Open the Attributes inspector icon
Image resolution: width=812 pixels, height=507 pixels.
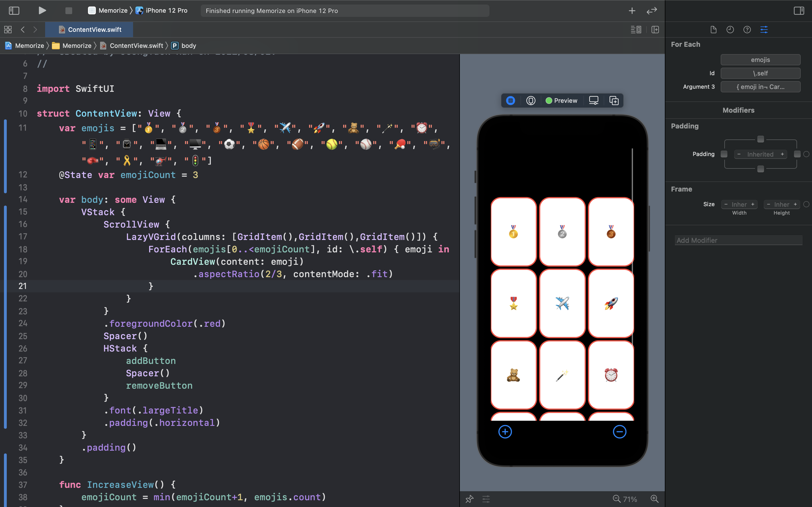pyautogui.click(x=764, y=30)
